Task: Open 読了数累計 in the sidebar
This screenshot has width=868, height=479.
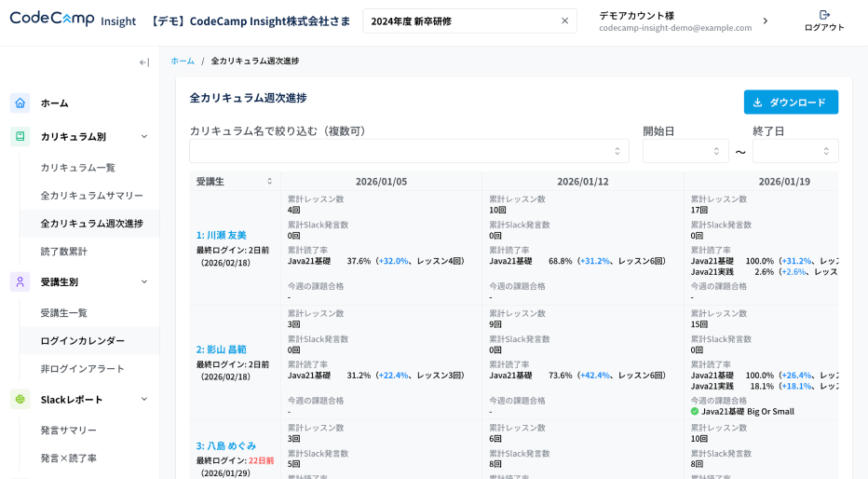Action: coord(63,251)
